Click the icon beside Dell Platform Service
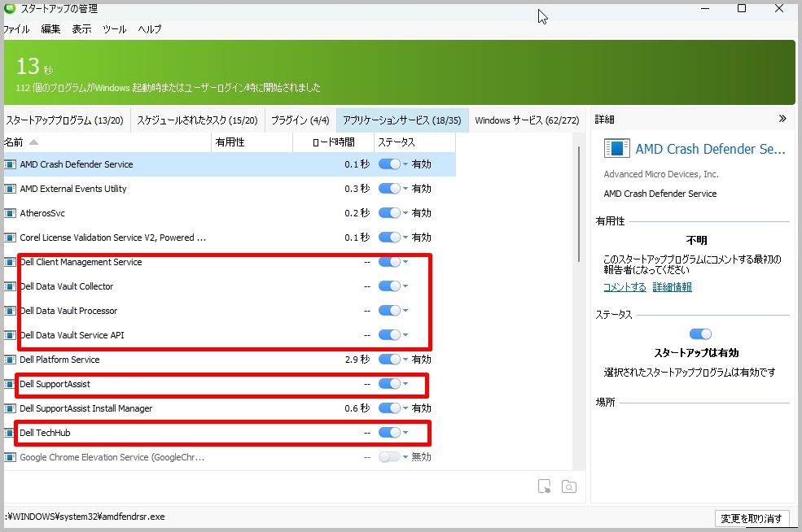Viewport: 802px width, 532px height. pos(10,360)
